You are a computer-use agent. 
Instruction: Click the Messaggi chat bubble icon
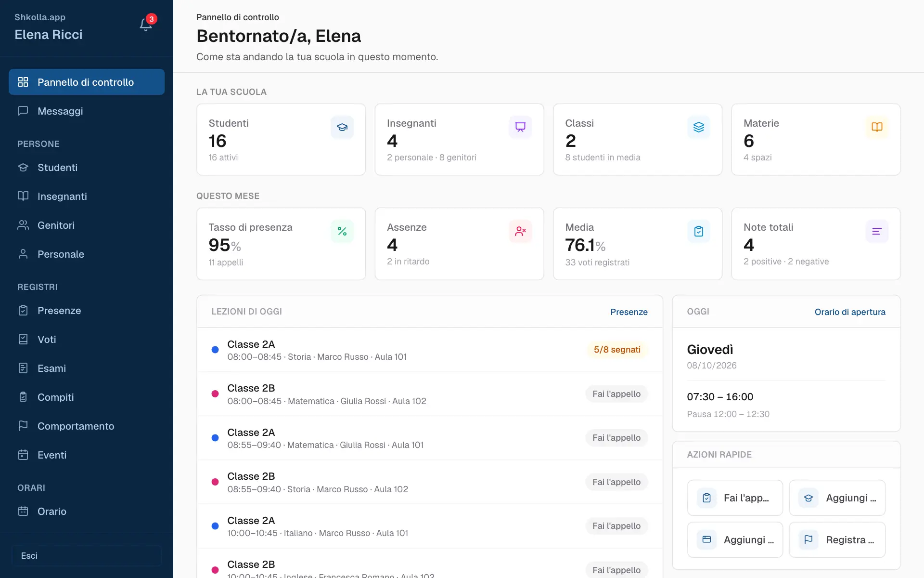coord(23,111)
